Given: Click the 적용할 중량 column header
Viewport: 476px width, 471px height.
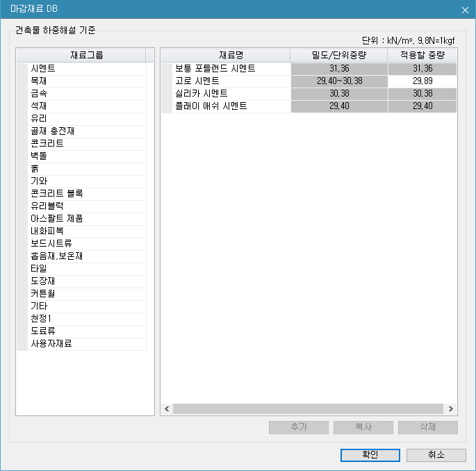Looking at the screenshot, I should pyautogui.click(x=422, y=56).
